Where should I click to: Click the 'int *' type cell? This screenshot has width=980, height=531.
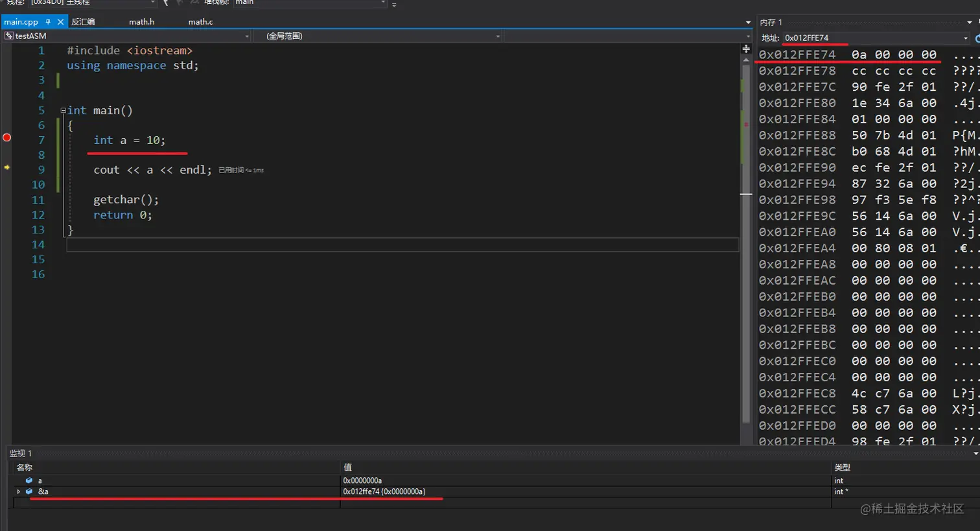[841, 491]
